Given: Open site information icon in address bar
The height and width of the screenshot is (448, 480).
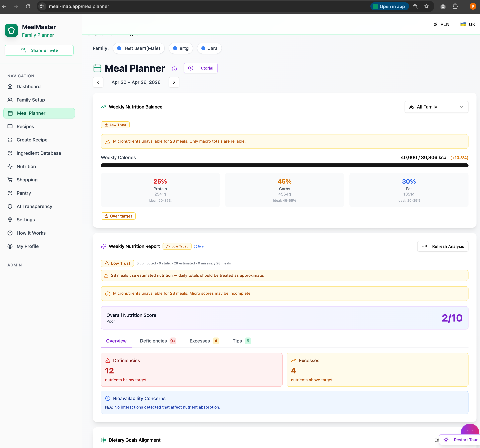Looking at the screenshot, I should [x=42, y=6].
